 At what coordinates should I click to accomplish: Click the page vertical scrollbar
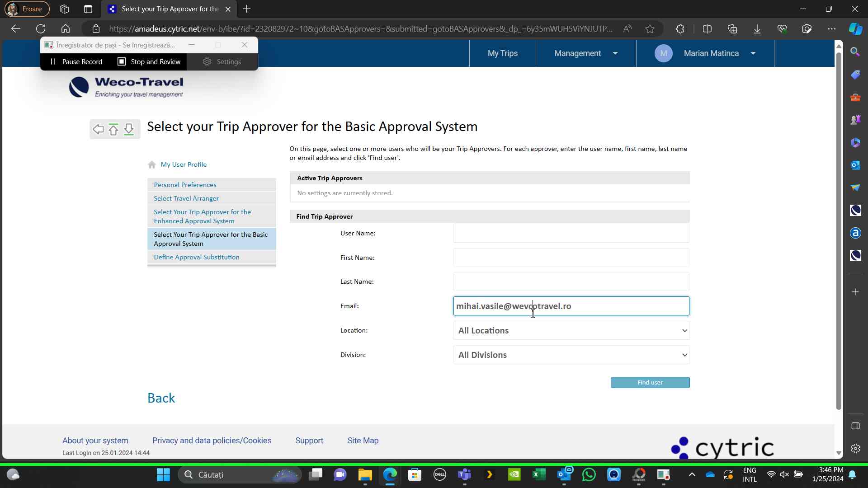(x=839, y=230)
